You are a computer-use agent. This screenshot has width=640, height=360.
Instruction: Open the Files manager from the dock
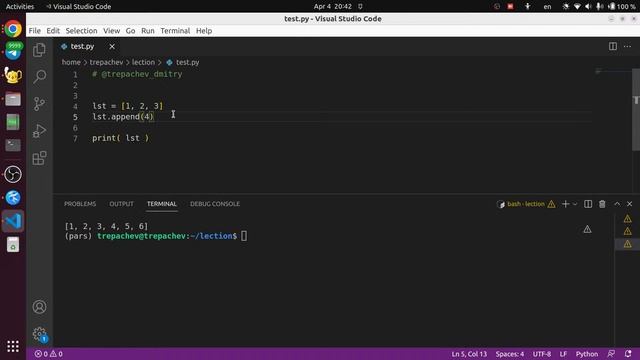click(13, 99)
